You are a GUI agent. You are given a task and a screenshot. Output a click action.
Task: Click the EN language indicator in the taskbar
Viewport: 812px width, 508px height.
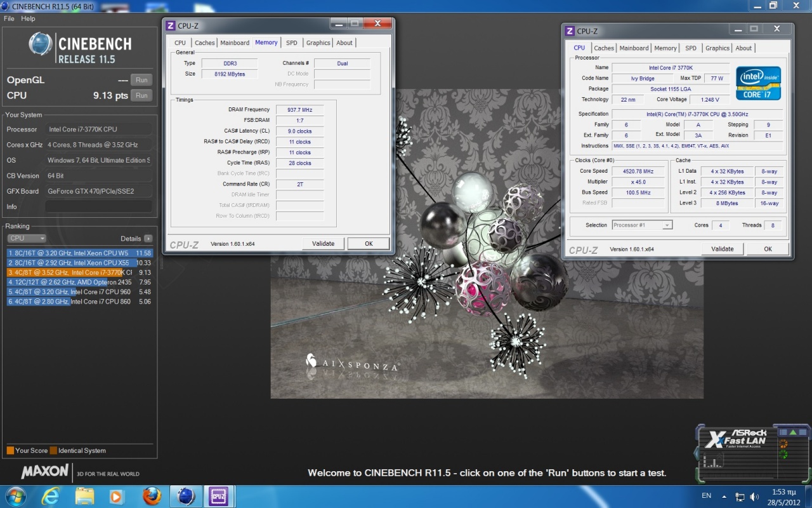[707, 496]
